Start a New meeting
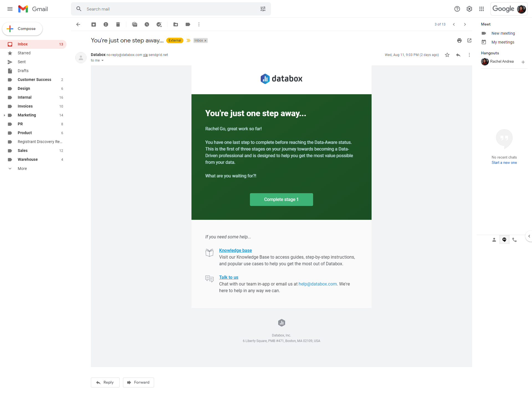 click(503, 33)
